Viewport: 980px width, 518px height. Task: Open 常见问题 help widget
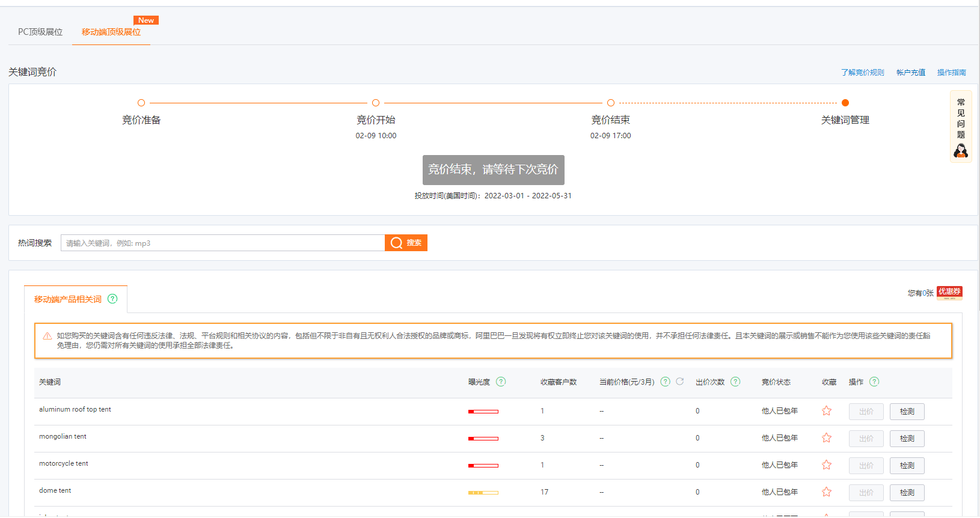click(961, 126)
